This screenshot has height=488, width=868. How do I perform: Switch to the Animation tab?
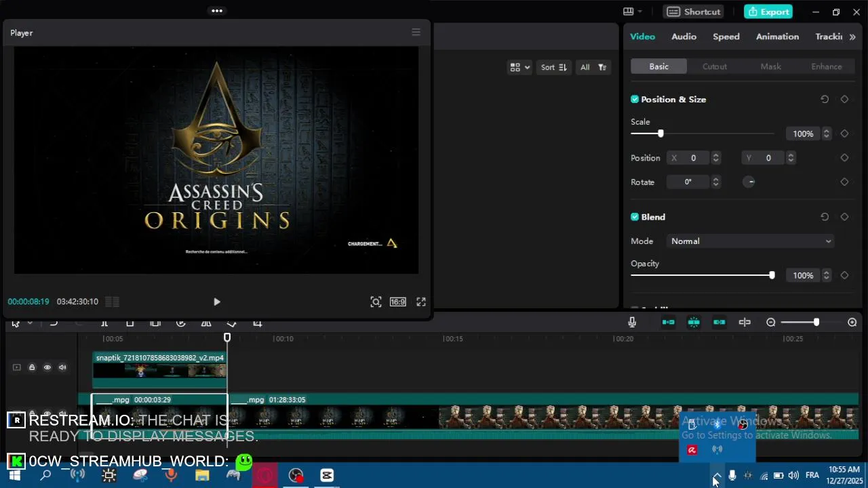pos(777,37)
